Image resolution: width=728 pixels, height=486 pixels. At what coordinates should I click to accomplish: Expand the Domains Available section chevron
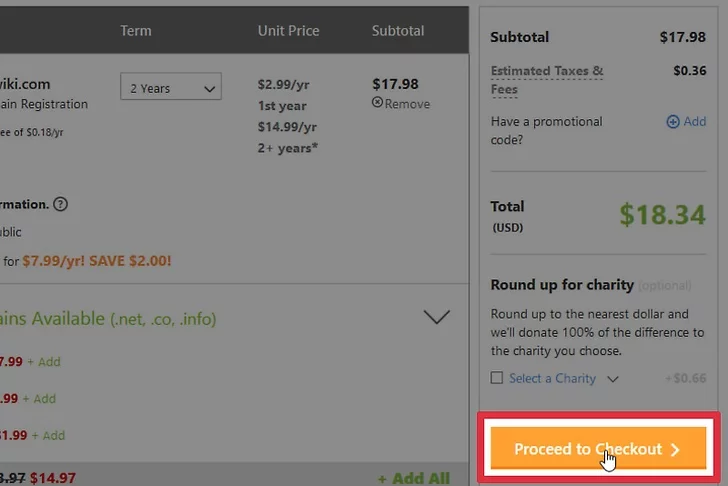click(x=437, y=318)
